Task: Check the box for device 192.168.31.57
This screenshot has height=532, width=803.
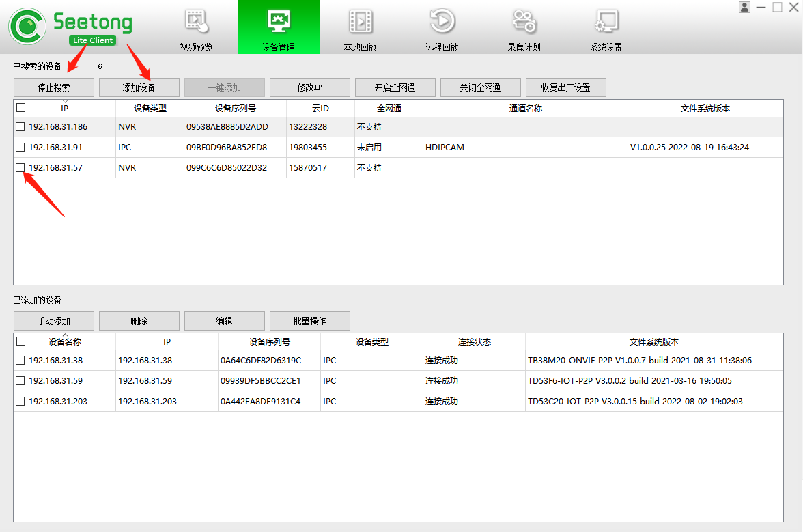Action: tap(20, 168)
